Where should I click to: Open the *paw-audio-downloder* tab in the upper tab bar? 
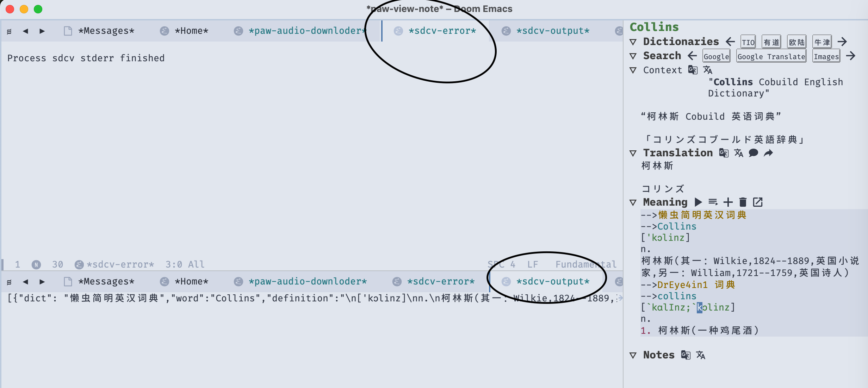pos(301,31)
